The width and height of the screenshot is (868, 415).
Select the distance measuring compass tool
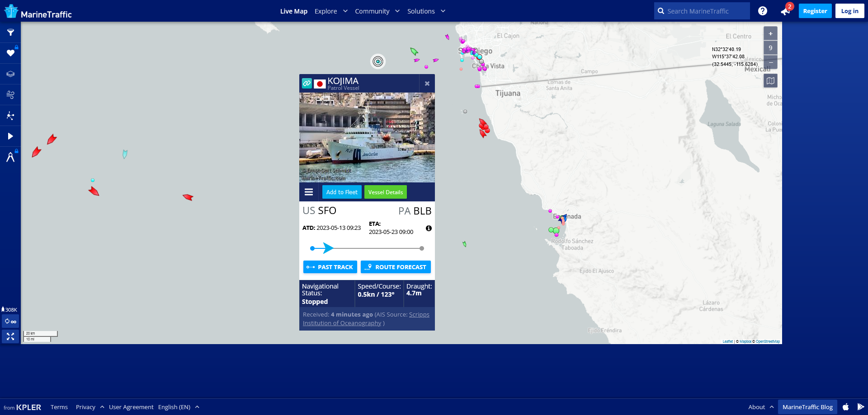pyautogui.click(x=10, y=157)
